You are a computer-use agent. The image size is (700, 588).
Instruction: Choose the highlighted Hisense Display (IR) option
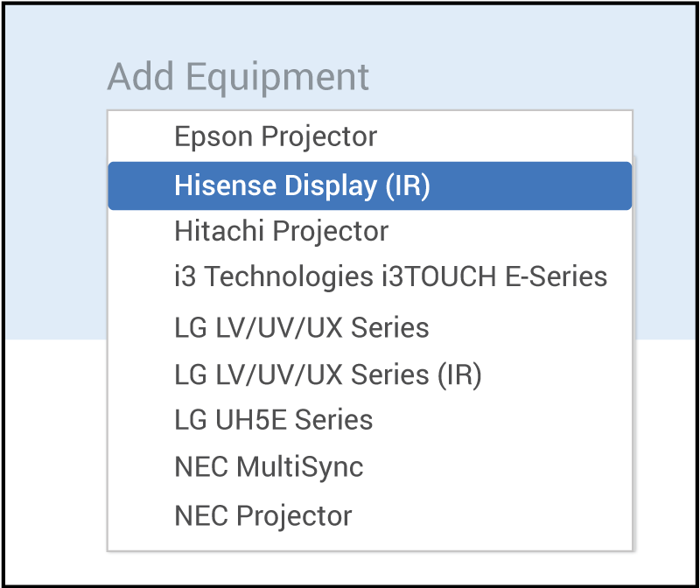click(x=302, y=185)
